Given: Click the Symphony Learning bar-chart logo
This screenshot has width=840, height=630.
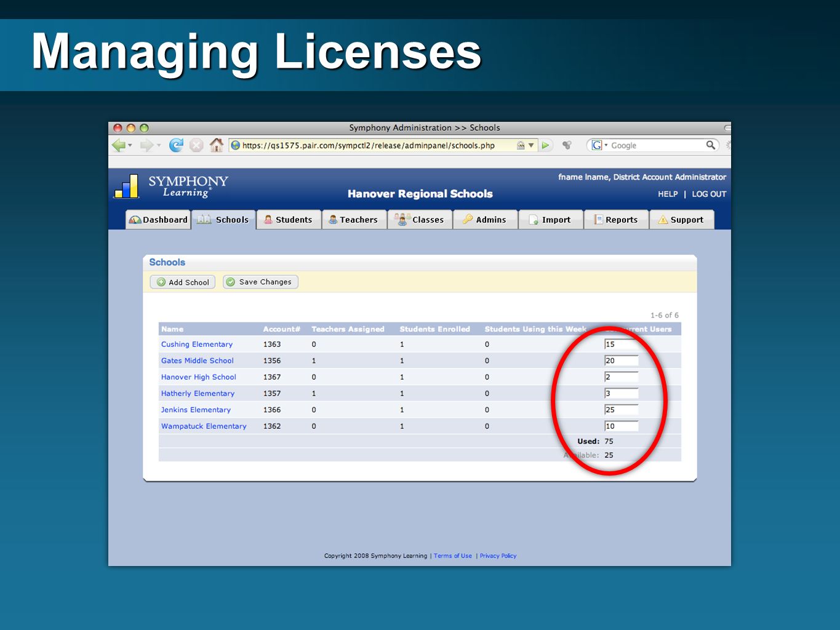Looking at the screenshot, I should tap(127, 186).
